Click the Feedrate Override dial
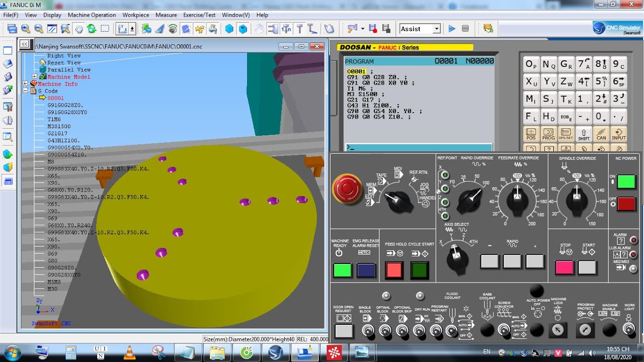This screenshot has width=644, height=362. pyautogui.click(x=517, y=200)
